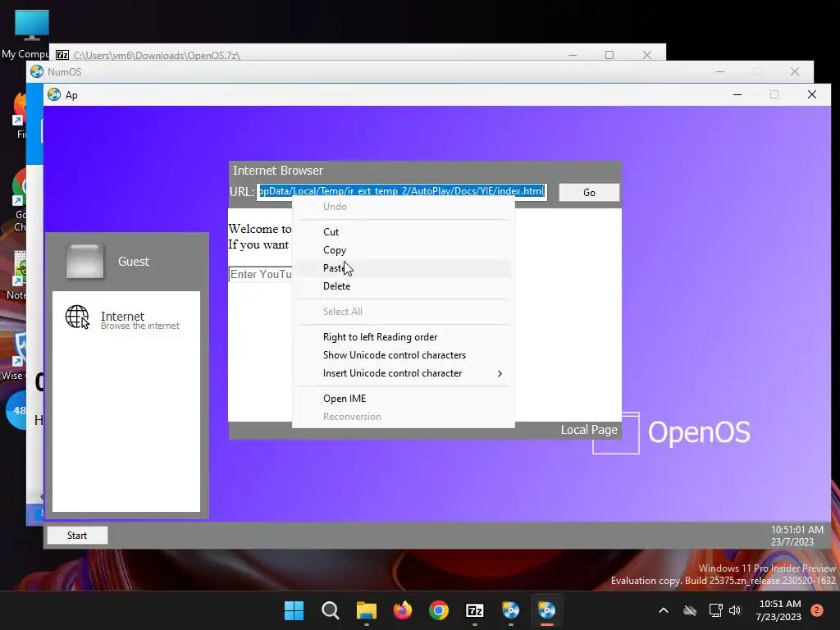Launch Google Chrome from the taskbar

pos(439,610)
